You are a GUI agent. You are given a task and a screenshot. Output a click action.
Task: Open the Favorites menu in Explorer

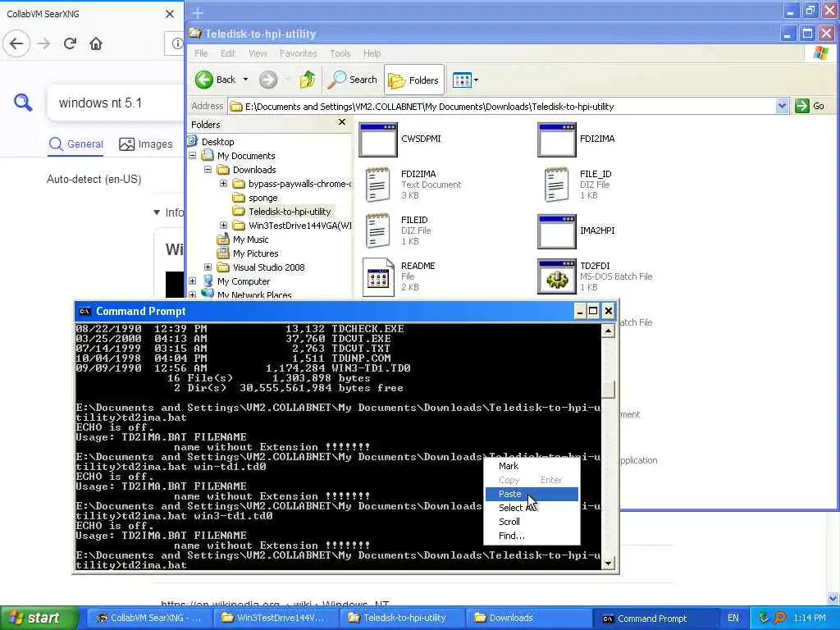(x=298, y=53)
